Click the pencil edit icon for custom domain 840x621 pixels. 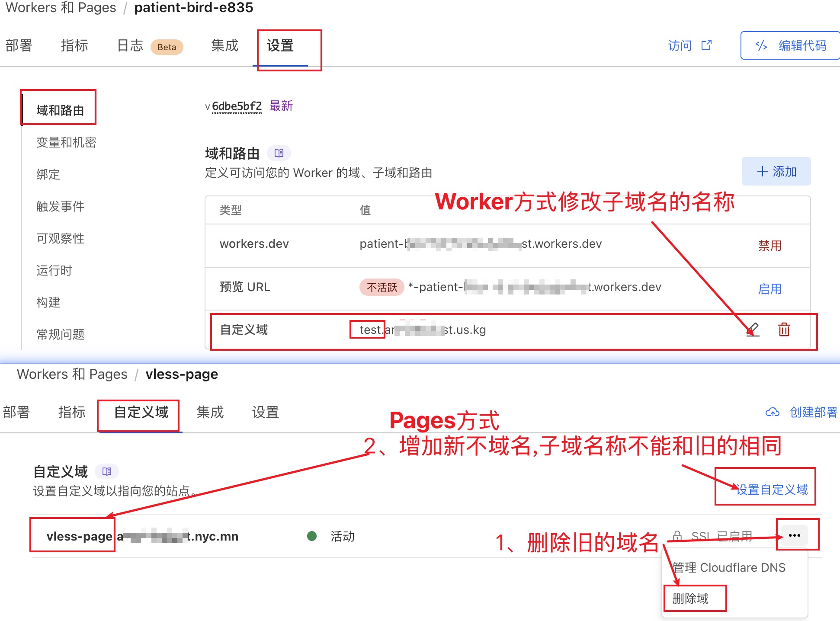click(753, 330)
